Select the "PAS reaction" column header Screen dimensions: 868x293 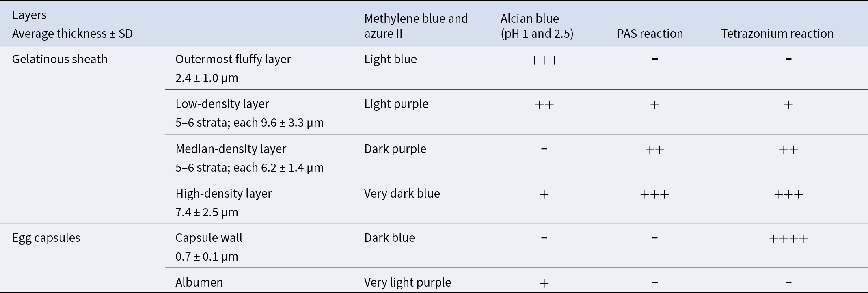650,34
